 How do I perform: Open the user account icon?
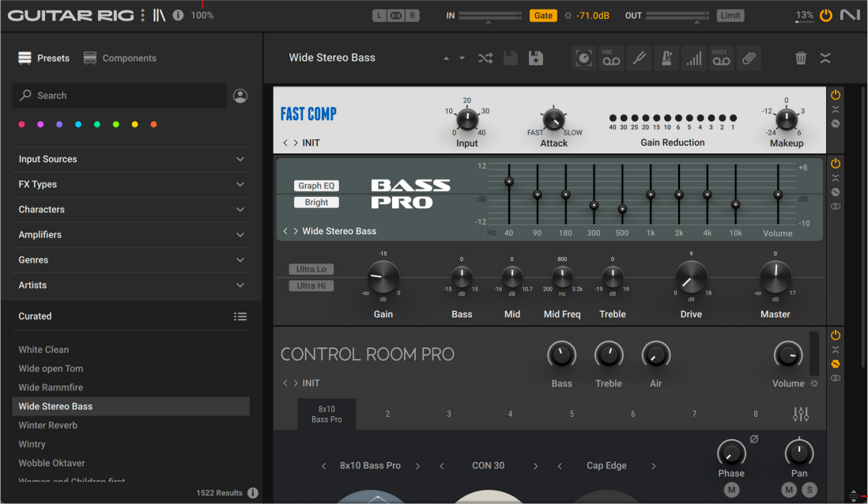(240, 96)
